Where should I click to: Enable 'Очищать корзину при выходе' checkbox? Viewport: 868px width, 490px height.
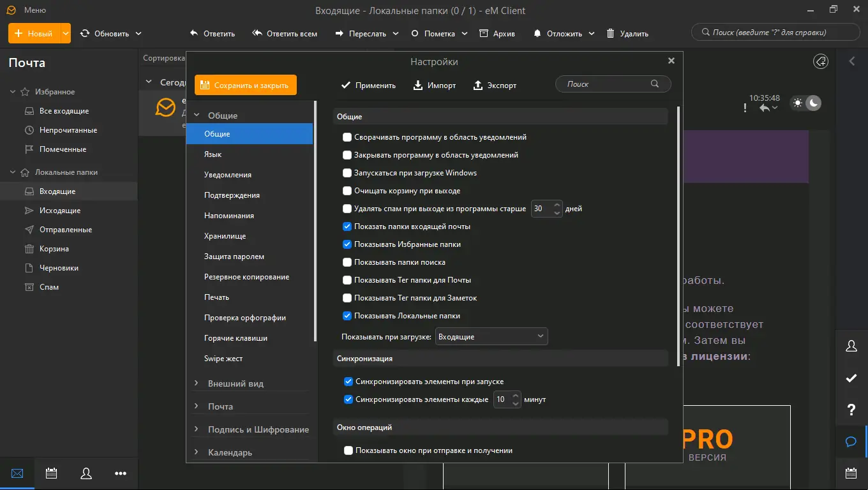point(347,191)
